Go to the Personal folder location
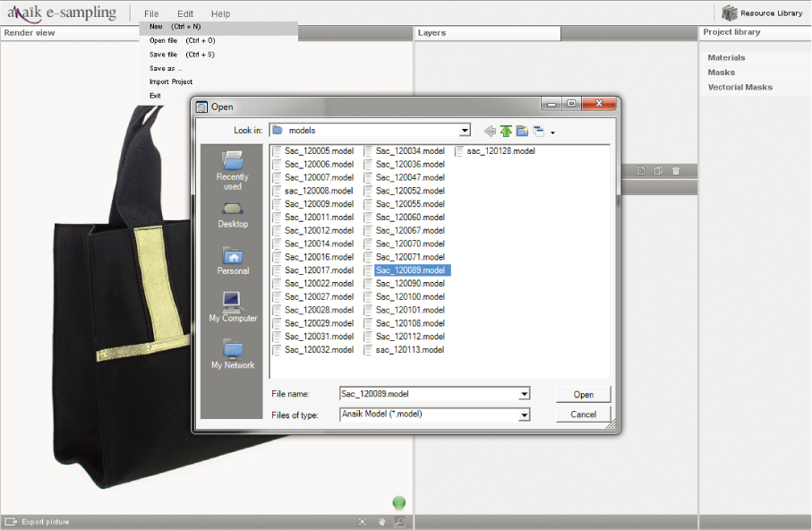 pyautogui.click(x=233, y=261)
